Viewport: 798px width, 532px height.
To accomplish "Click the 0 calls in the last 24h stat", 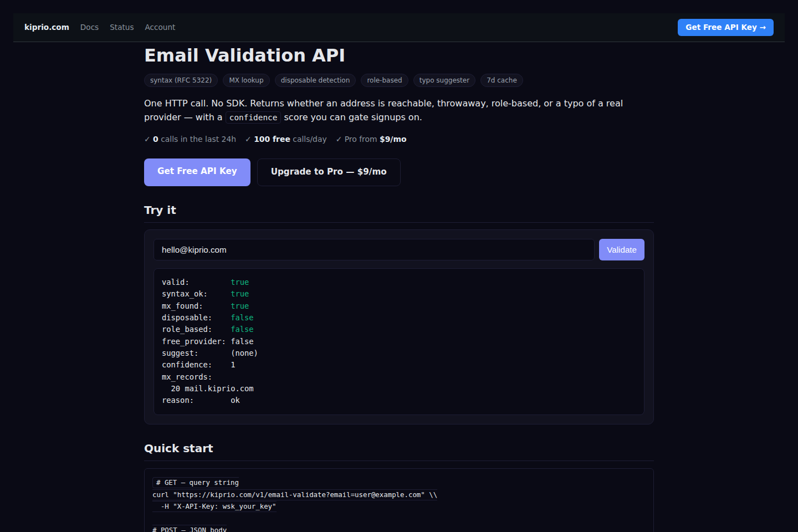I will pyautogui.click(x=190, y=139).
